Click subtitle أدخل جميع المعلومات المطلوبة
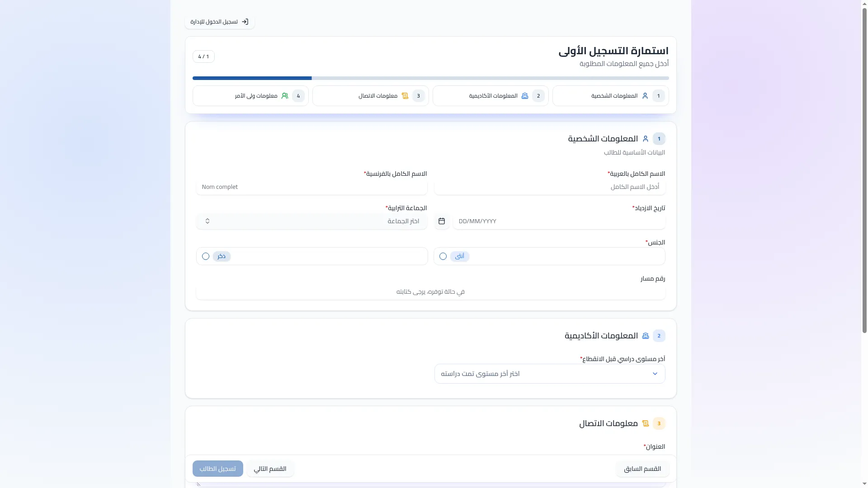The image size is (868, 488). click(624, 64)
